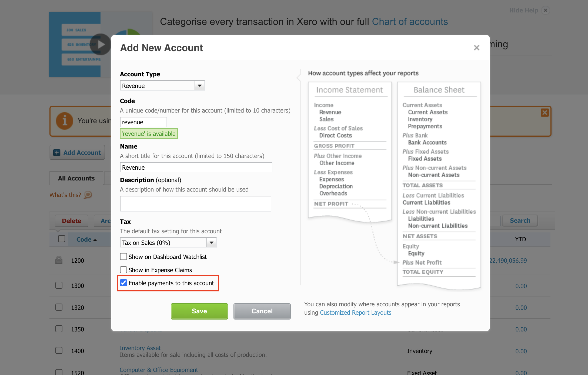Click the What's this speech bubble icon
The image size is (588, 375).
(88, 195)
